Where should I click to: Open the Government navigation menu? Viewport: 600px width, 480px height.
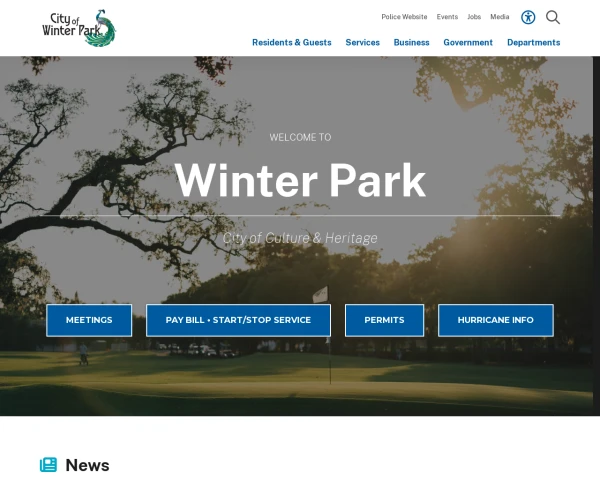(468, 42)
